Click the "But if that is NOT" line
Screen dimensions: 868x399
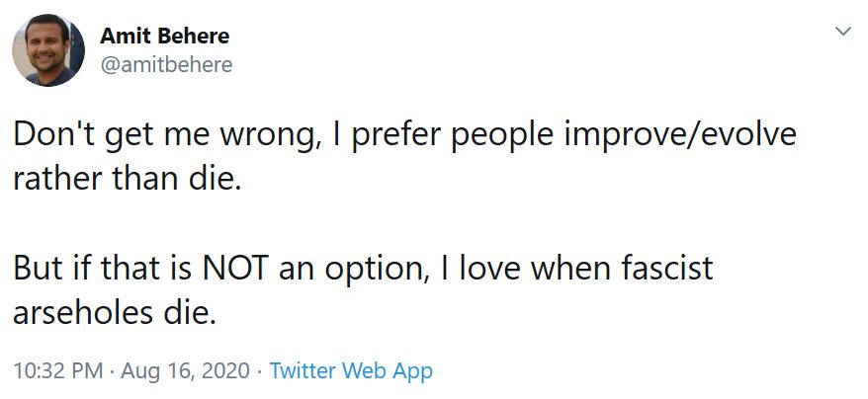363,269
